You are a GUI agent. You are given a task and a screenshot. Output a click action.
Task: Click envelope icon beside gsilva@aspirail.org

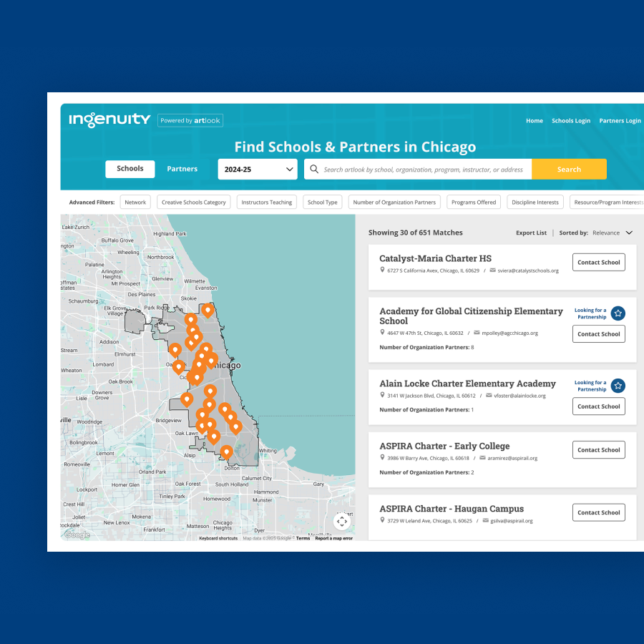tap(485, 520)
